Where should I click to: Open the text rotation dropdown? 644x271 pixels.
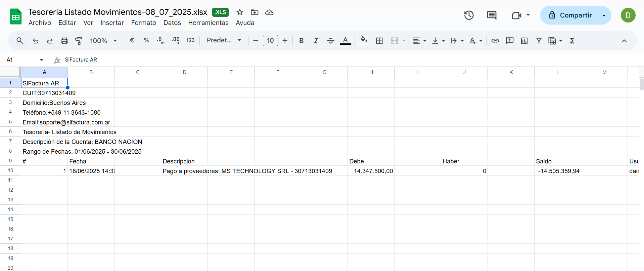pyautogui.click(x=476, y=41)
